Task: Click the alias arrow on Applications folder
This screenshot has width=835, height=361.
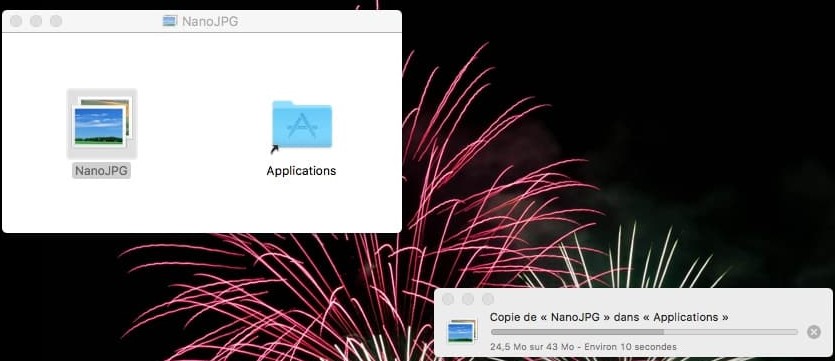Action: (275, 150)
